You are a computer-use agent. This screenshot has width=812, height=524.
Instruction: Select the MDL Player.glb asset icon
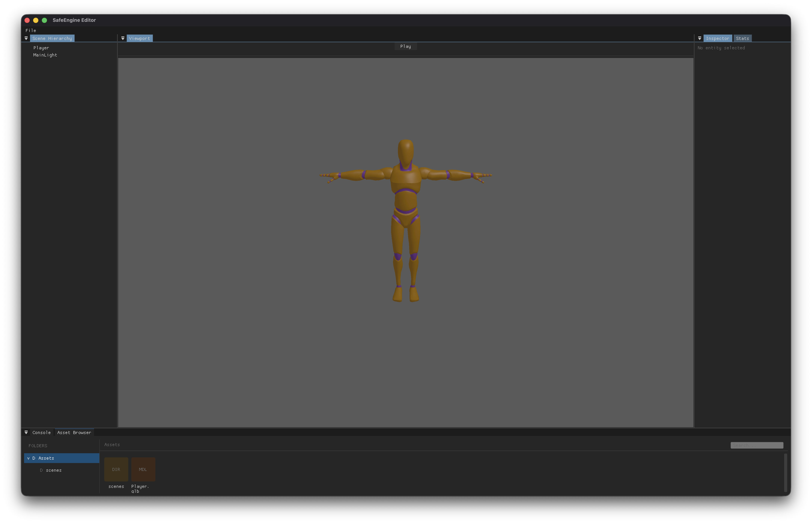[143, 469]
